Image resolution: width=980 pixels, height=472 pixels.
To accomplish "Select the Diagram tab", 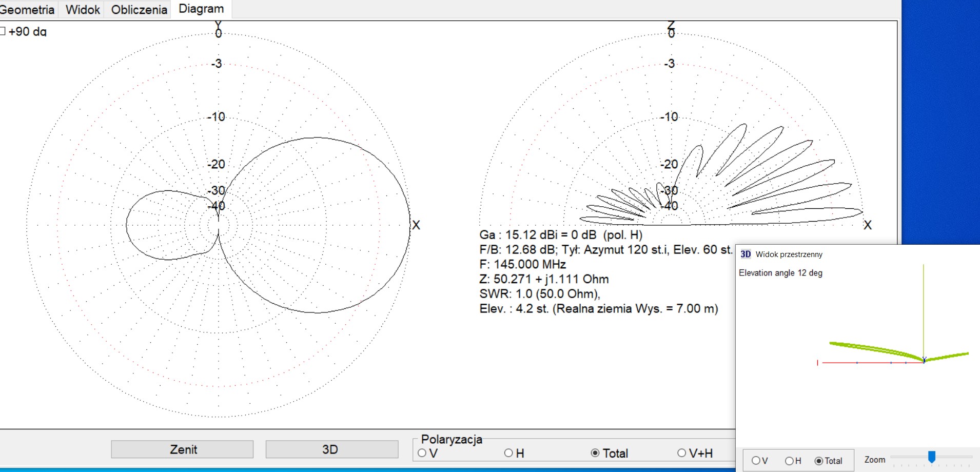I will (201, 9).
